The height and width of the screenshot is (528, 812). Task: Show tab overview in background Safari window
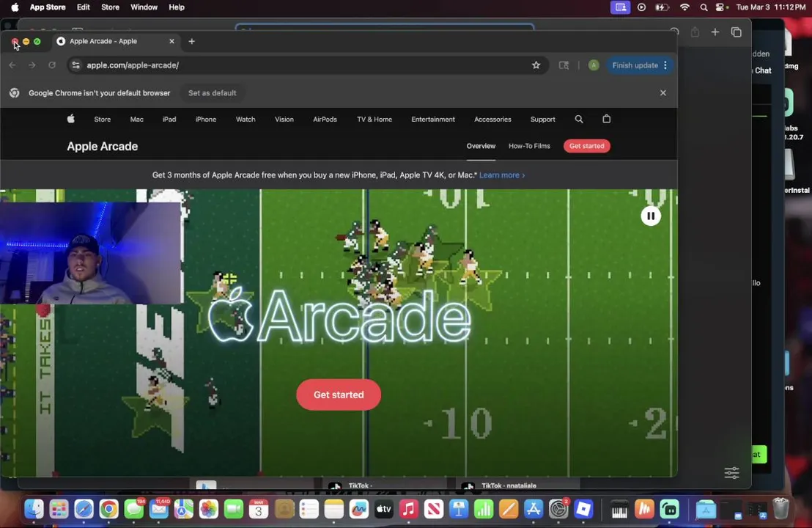tap(736, 32)
